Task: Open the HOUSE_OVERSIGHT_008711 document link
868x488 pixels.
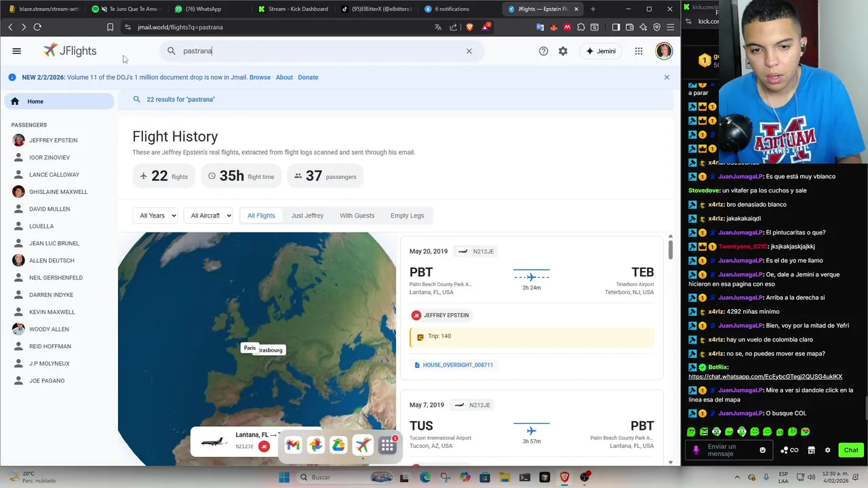Action: pyautogui.click(x=453, y=365)
